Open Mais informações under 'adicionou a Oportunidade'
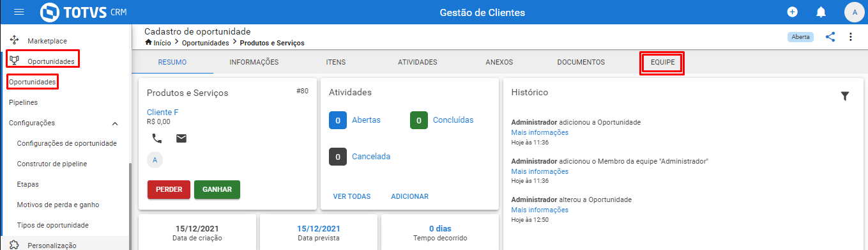 [x=540, y=132]
